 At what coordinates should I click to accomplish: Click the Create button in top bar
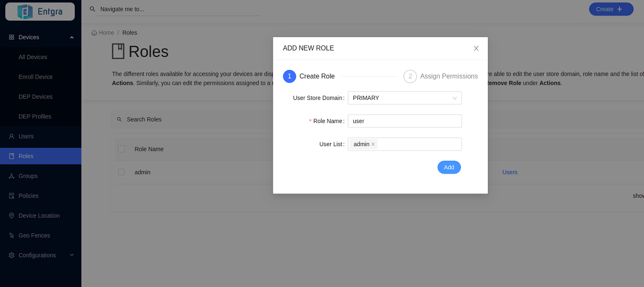[x=611, y=9]
